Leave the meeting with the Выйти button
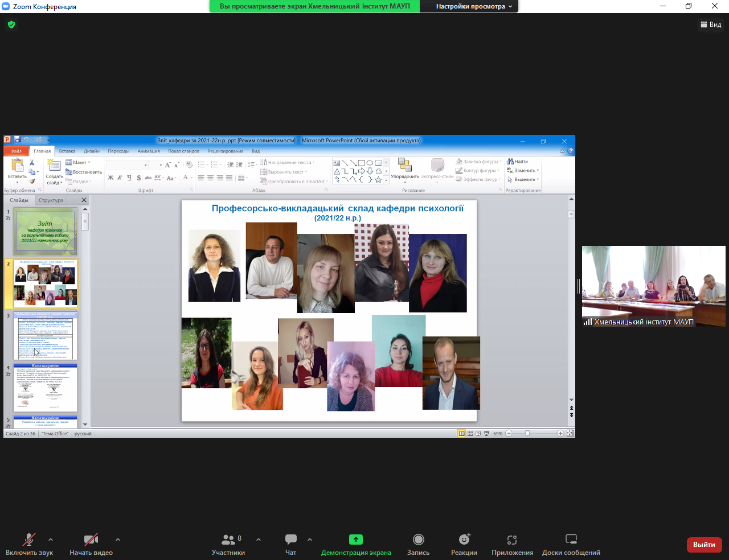The width and height of the screenshot is (729, 560). [704, 545]
